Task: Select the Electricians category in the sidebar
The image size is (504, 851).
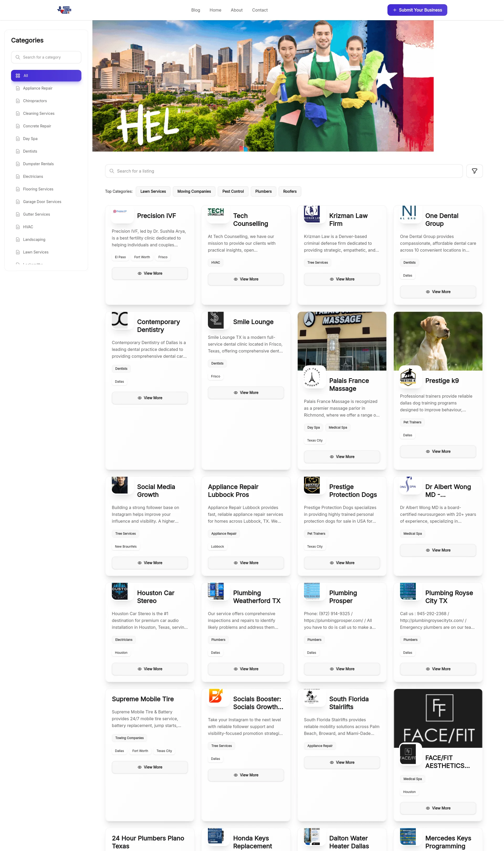Action: point(33,176)
